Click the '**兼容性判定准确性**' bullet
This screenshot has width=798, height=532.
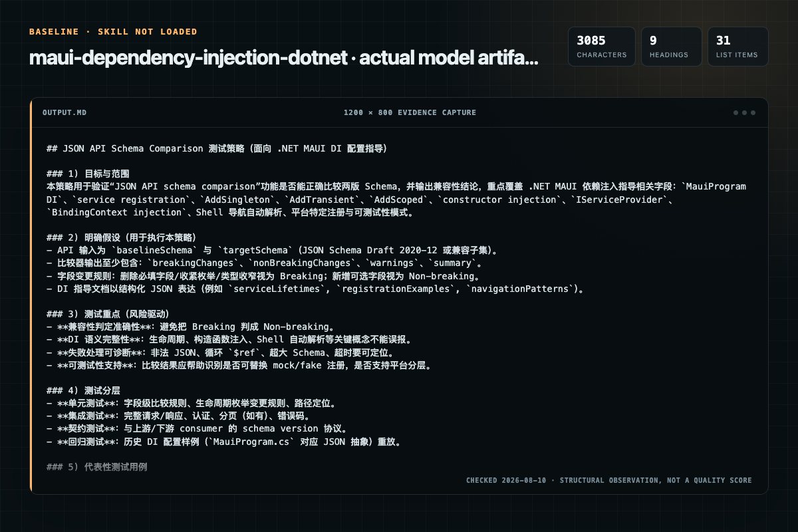[x=190, y=326]
